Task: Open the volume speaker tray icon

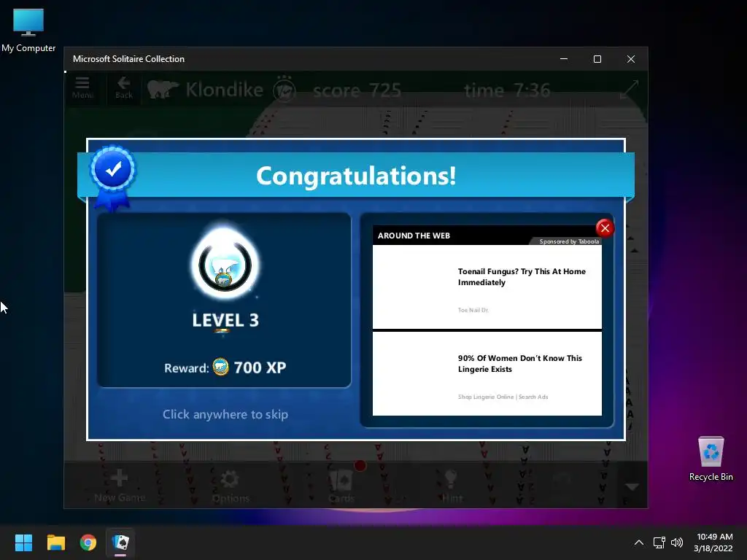Action: (x=676, y=542)
